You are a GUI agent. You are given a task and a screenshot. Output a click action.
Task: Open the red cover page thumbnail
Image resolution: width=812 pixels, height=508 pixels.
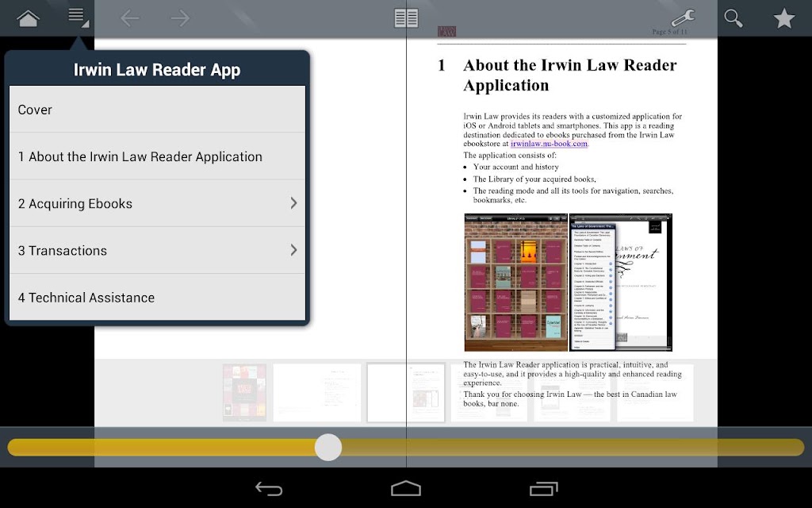(244, 392)
